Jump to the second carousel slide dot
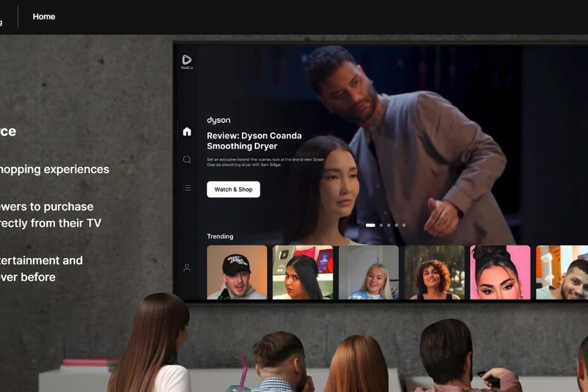 [381, 225]
